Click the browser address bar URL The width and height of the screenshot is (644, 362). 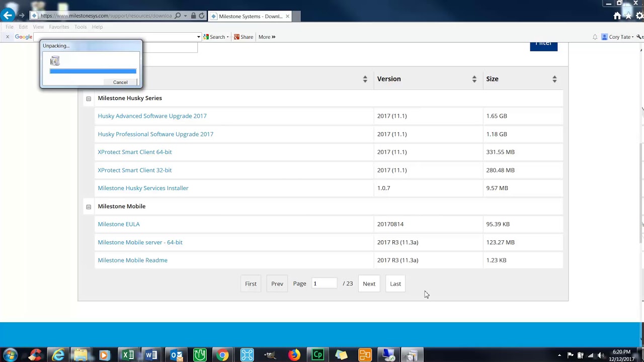106,16
